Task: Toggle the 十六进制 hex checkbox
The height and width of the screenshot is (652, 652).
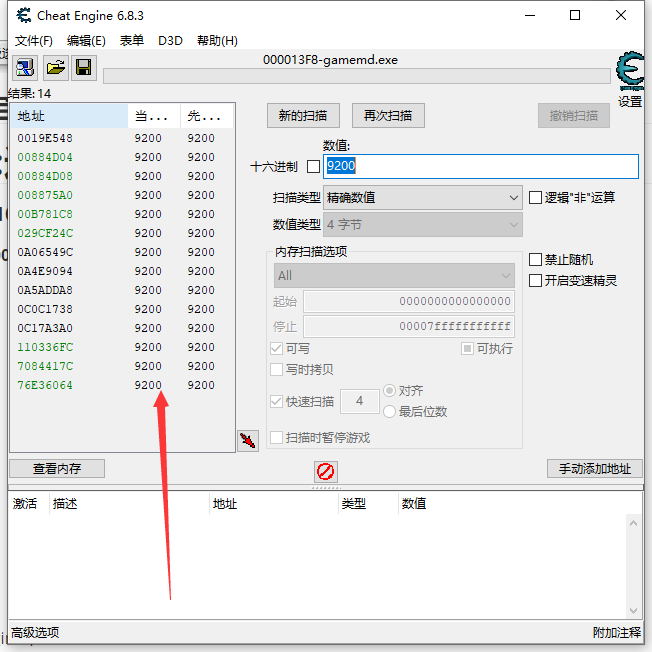Action: [x=313, y=167]
